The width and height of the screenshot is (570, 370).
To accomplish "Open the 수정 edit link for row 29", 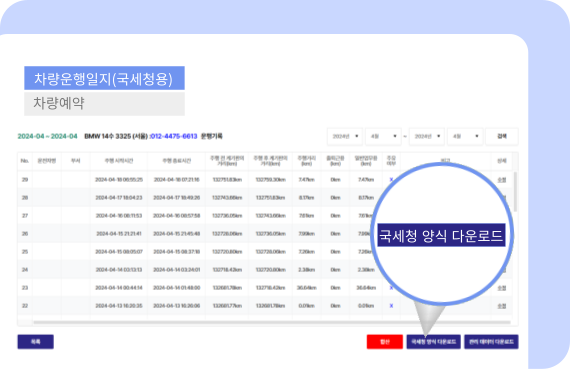I will 502,180.
